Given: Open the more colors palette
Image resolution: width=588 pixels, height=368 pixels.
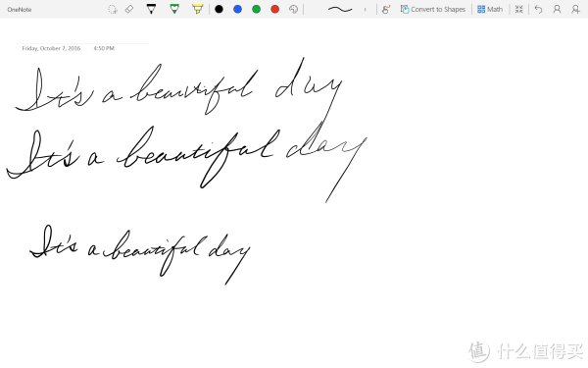Looking at the screenshot, I should pyautogui.click(x=293, y=9).
